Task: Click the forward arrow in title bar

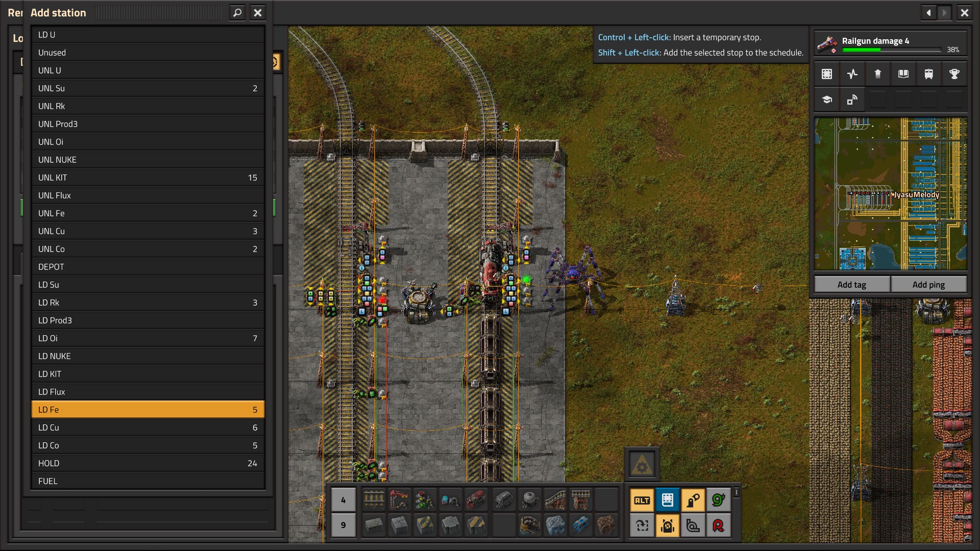Action: coord(944,13)
